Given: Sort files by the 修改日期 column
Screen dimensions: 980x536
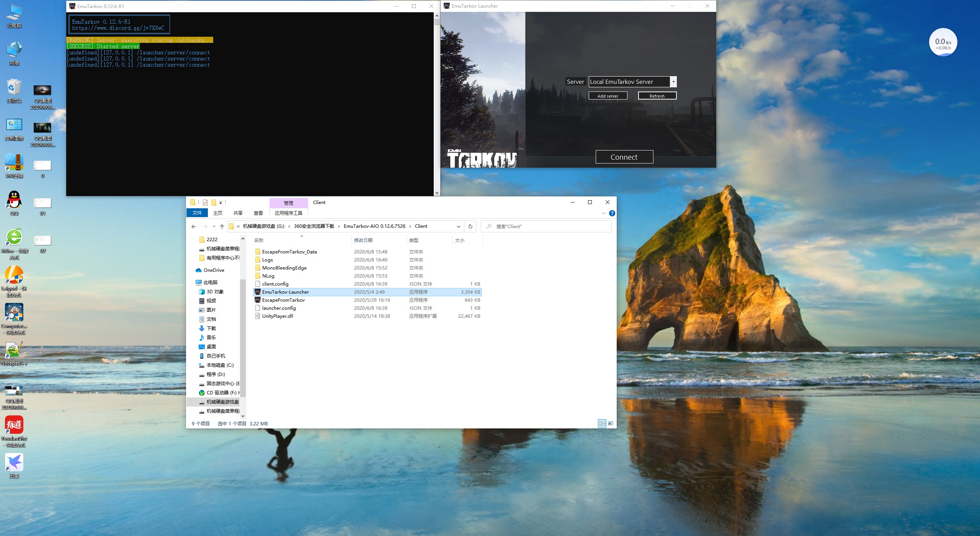Looking at the screenshot, I should point(379,240).
